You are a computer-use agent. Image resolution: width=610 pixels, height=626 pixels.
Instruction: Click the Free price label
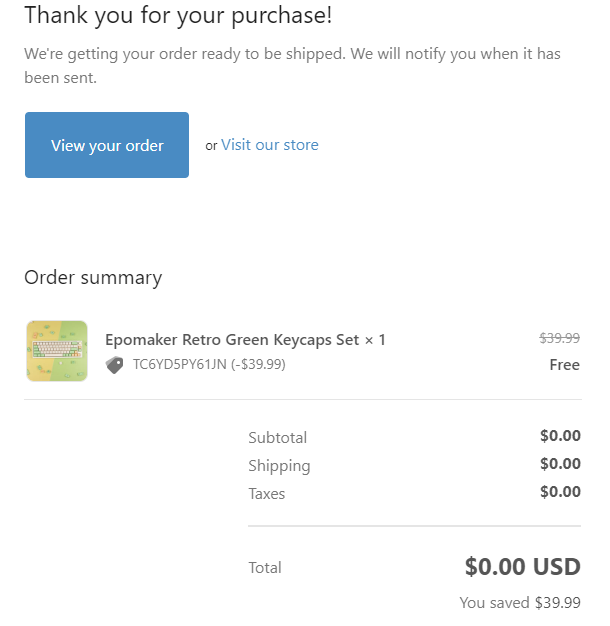point(564,365)
